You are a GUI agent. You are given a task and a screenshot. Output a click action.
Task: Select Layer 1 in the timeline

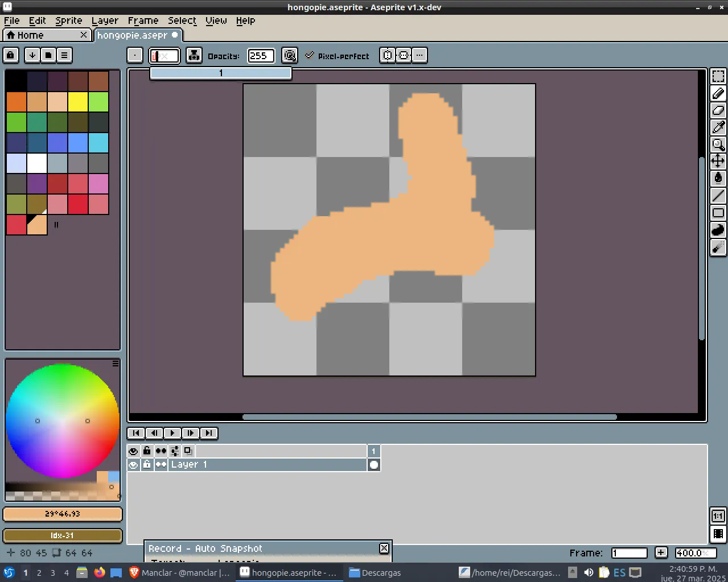click(268, 465)
